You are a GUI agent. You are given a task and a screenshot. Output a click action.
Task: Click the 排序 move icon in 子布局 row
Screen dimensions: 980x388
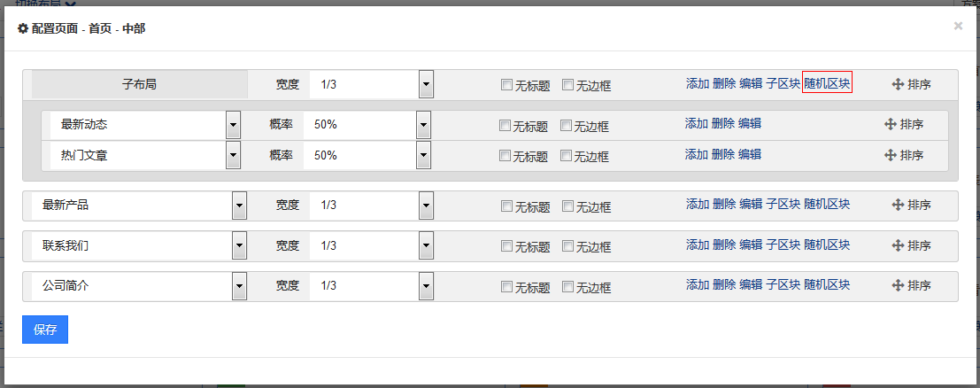898,84
